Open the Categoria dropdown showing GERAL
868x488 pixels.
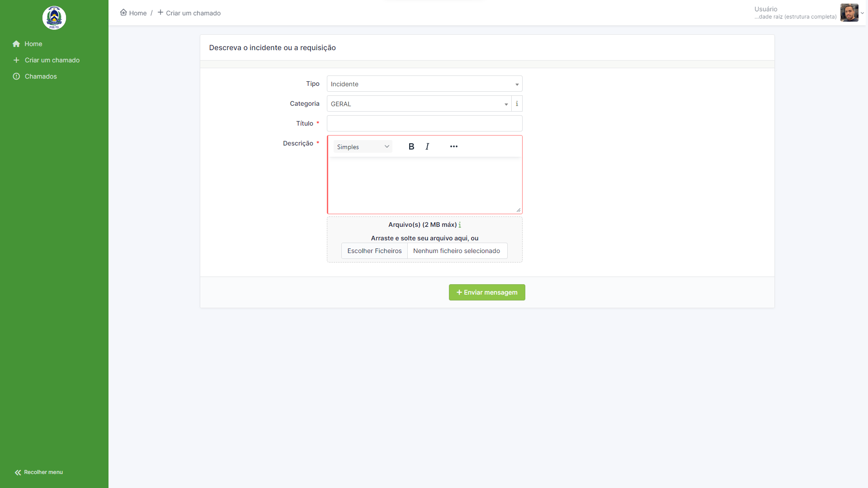click(x=419, y=104)
